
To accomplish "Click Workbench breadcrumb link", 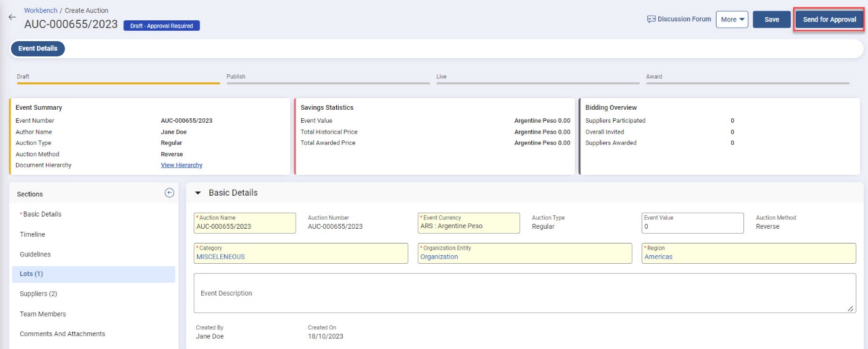I will (40, 10).
